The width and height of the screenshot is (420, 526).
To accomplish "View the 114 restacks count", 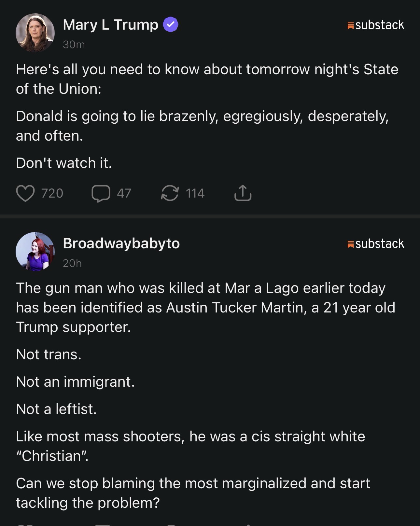I will (x=195, y=193).
